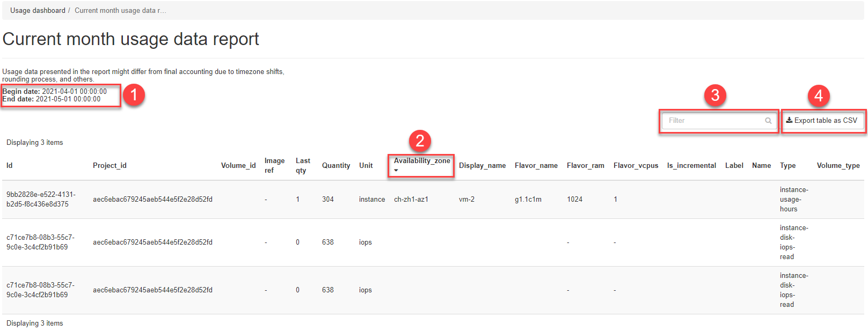
Task: Click the sort arrow under Availability_zone
Action: (x=396, y=171)
